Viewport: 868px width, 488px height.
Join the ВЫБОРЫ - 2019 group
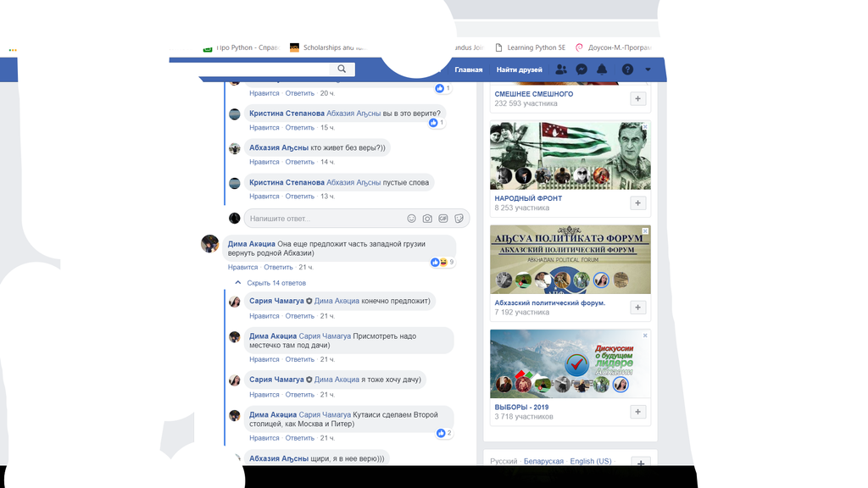[x=637, y=411]
